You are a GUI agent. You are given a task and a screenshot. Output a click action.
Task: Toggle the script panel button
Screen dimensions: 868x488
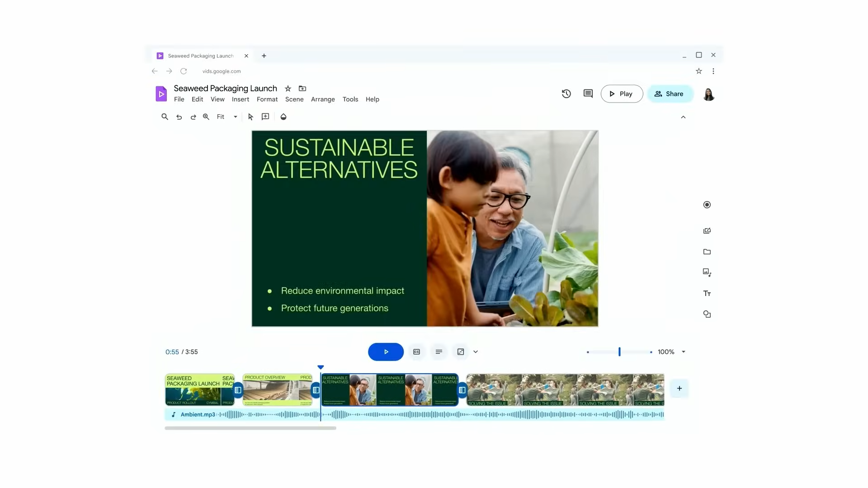(439, 352)
